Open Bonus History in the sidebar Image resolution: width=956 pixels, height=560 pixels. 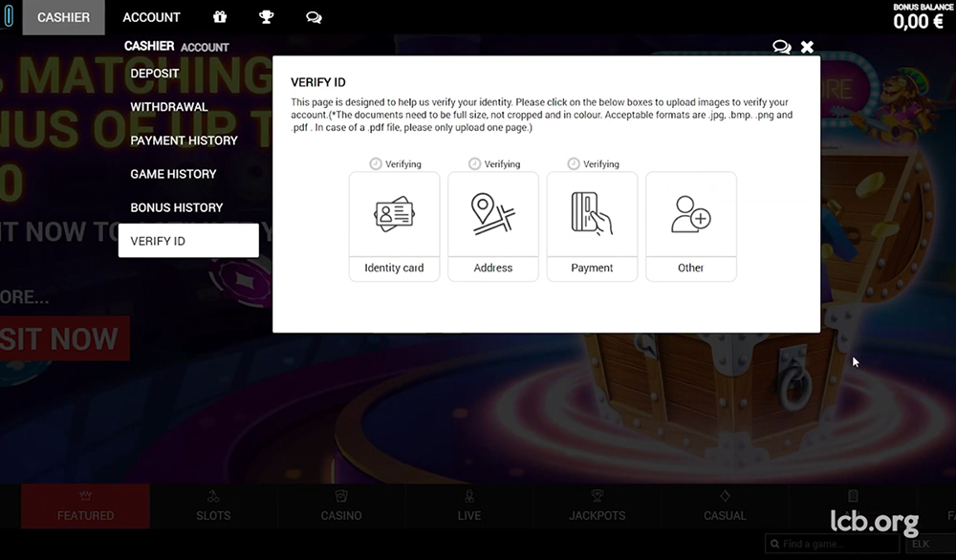177,207
